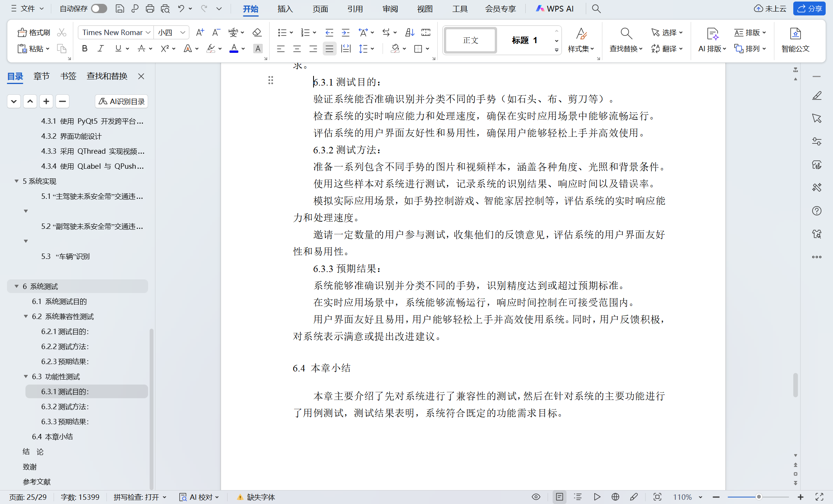Image resolution: width=833 pixels, height=504 pixels.
Task: Open the search magnifier in title bar
Action: [596, 8]
